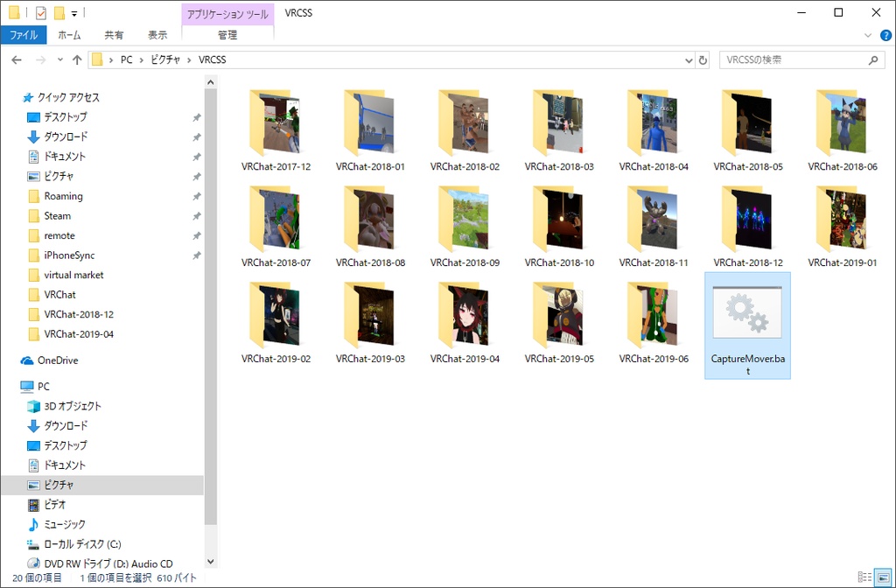Open the 管理 ribbon tab
This screenshot has width=896, height=588.
[227, 35]
